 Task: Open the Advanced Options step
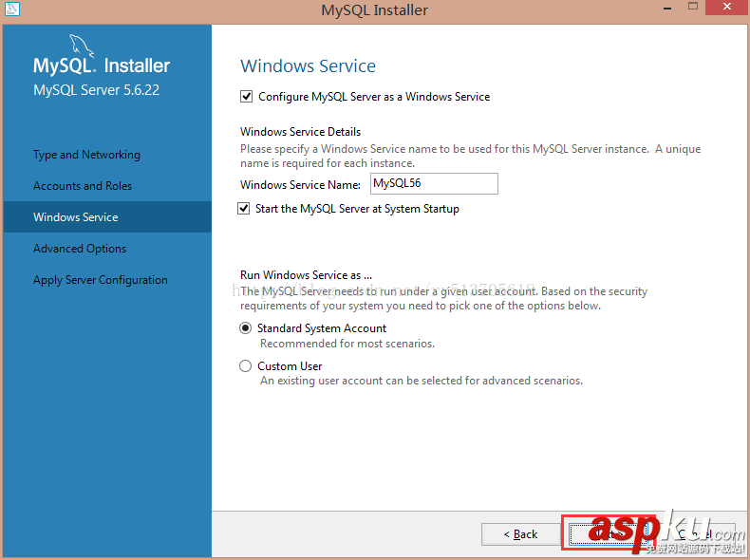[80, 248]
